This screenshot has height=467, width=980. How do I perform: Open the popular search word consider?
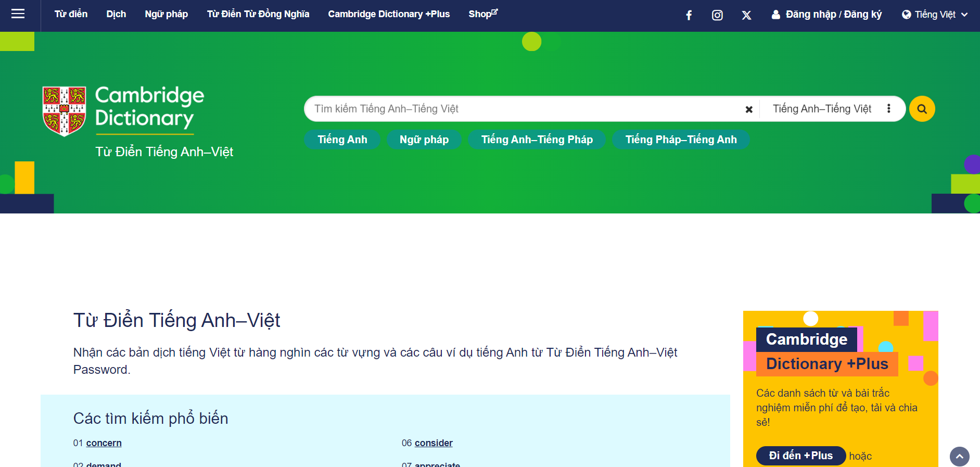[x=434, y=443]
